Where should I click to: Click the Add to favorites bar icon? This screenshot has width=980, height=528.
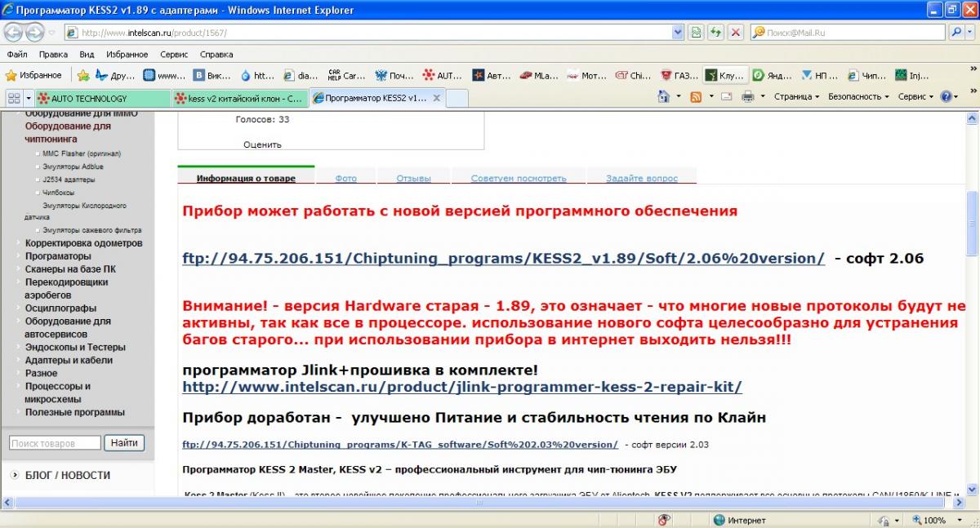point(82,75)
